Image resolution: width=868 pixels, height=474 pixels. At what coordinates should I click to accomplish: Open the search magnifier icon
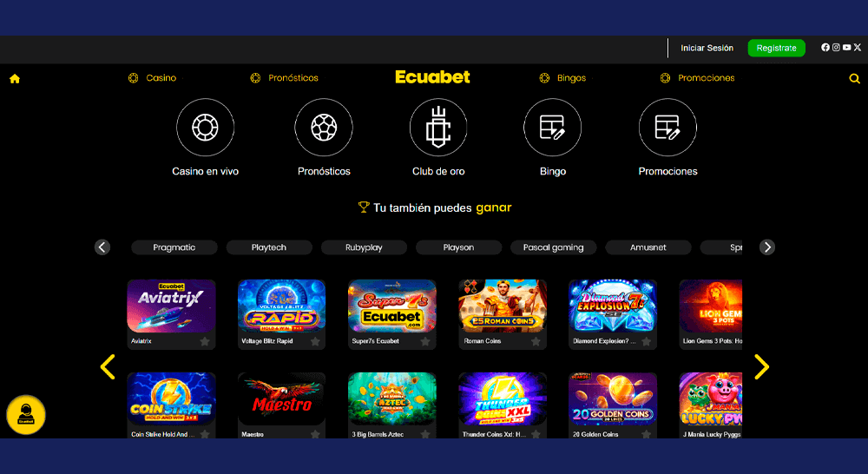tap(855, 79)
